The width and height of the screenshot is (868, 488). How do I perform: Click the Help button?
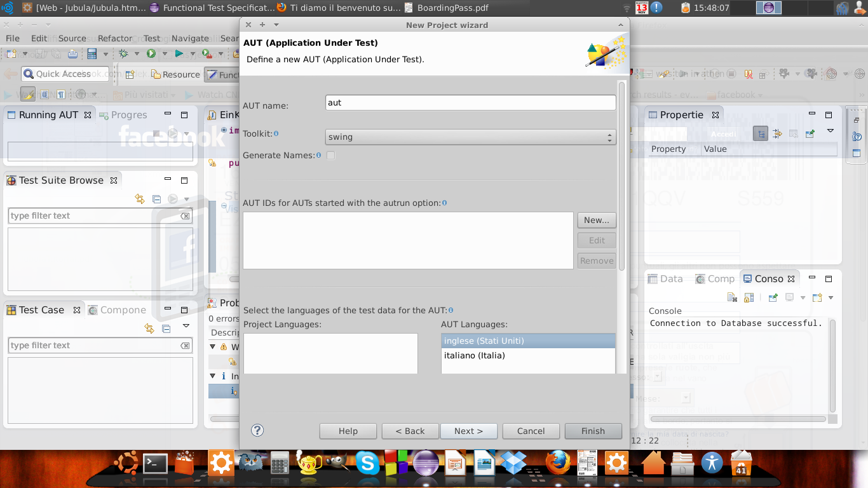click(348, 431)
